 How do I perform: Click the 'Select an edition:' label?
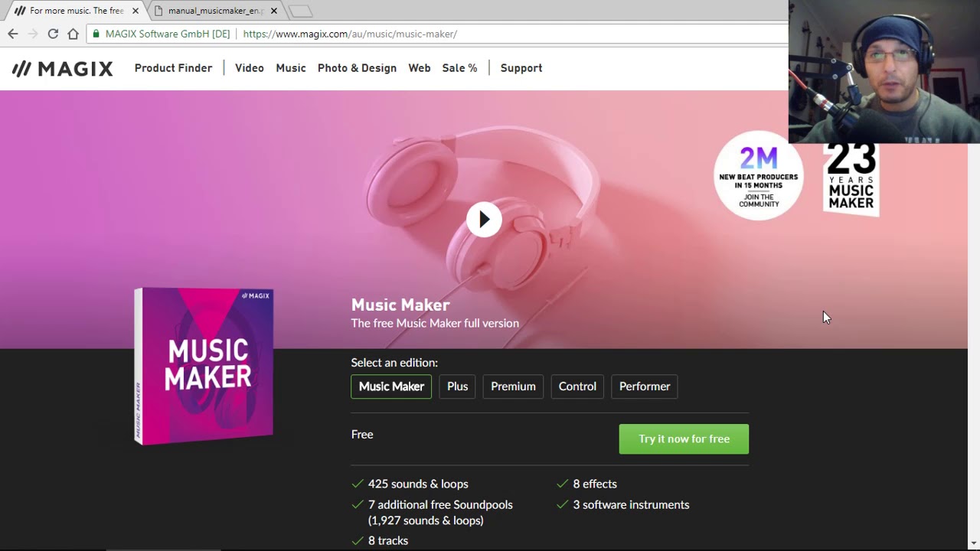click(x=394, y=363)
